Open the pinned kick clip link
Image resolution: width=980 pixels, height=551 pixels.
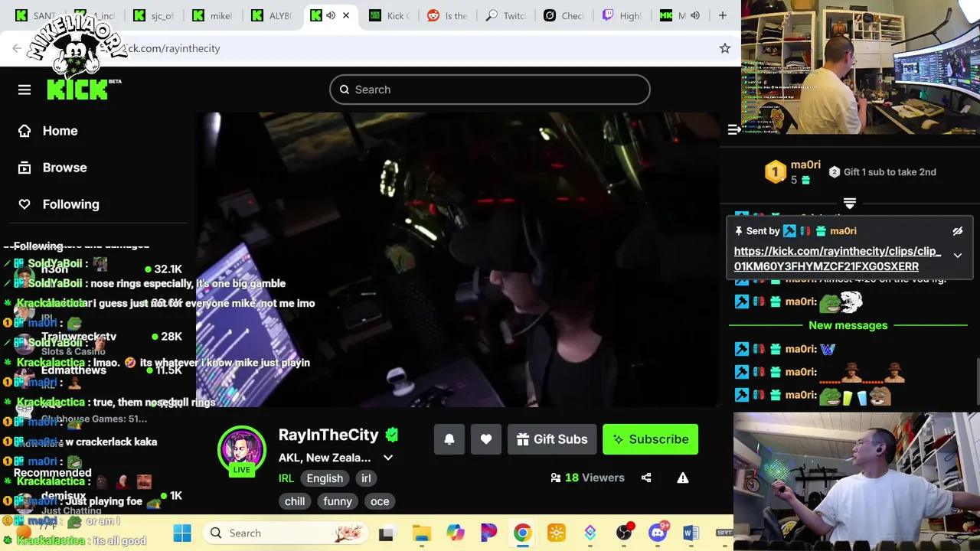(x=838, y=259)
